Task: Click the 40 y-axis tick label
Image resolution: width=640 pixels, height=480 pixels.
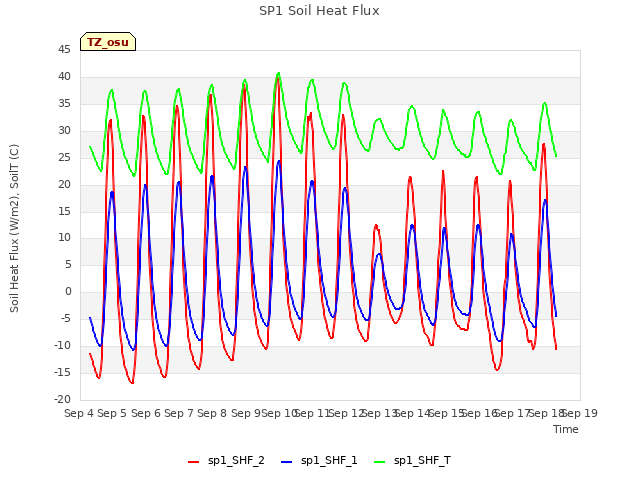Action: [64, 77]
